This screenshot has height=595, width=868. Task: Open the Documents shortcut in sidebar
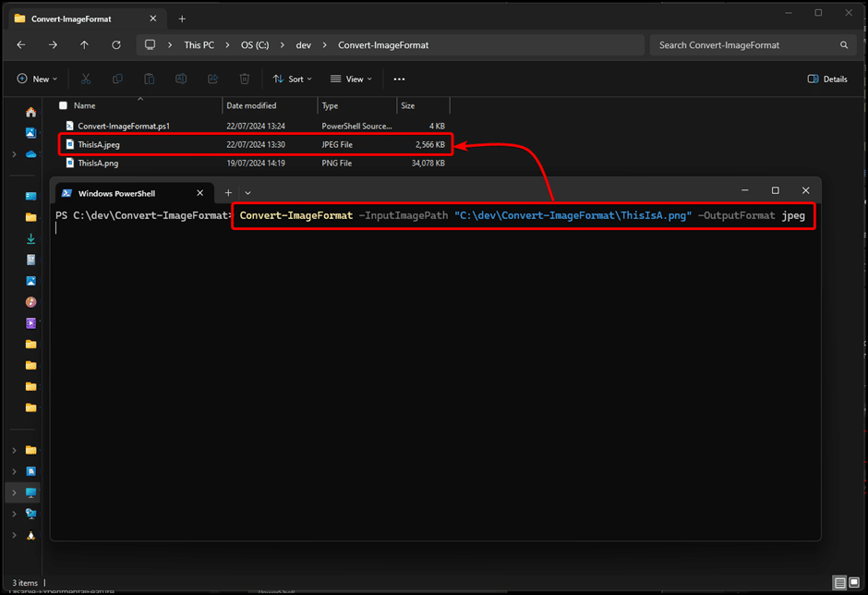tap(31, 260)
